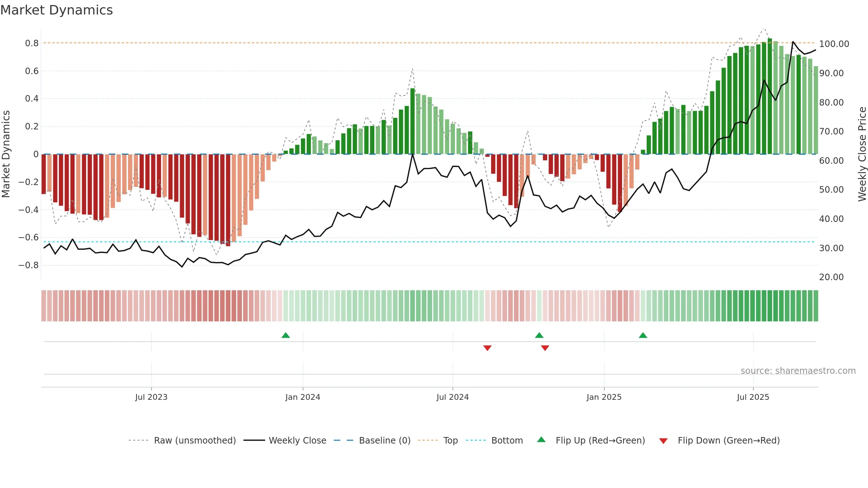Viewport: 868px width, 488px height.
Task: Click the vertical Market Dynamics axis title
Action: coord(6,154)
